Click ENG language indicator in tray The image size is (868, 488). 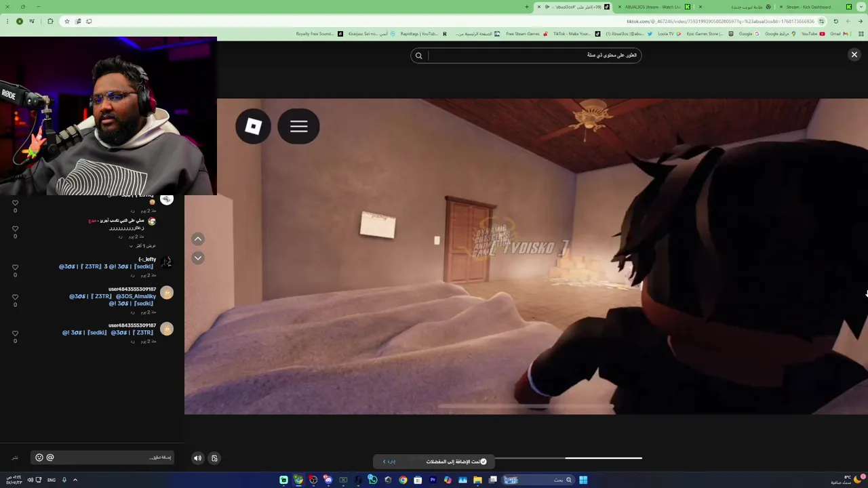[x=51, y=480]
